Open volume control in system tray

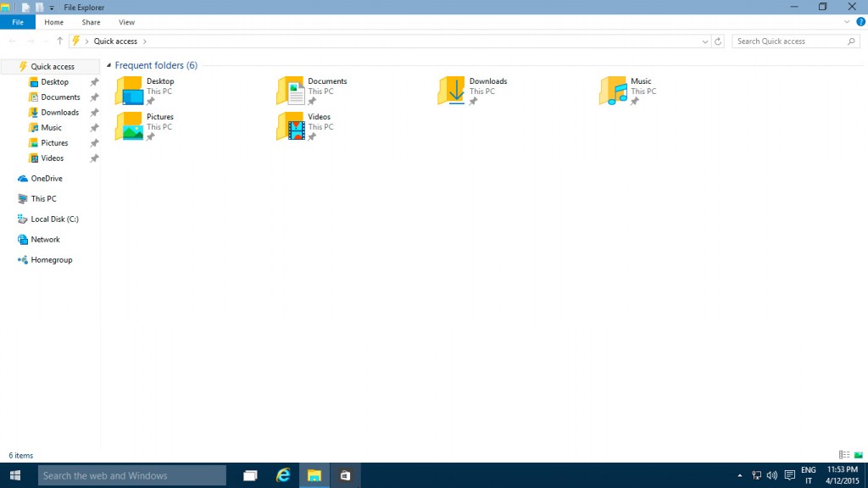pos(771,476)
